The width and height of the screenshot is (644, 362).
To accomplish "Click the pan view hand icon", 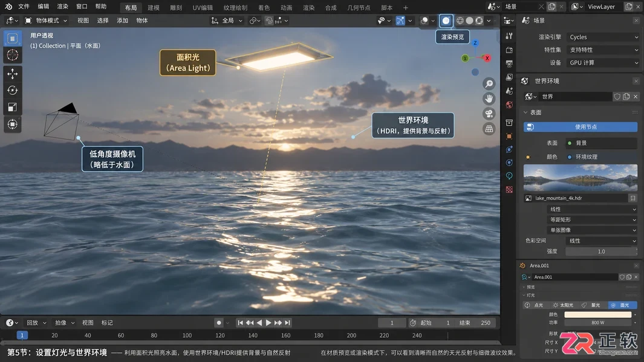I will [489, 99].
